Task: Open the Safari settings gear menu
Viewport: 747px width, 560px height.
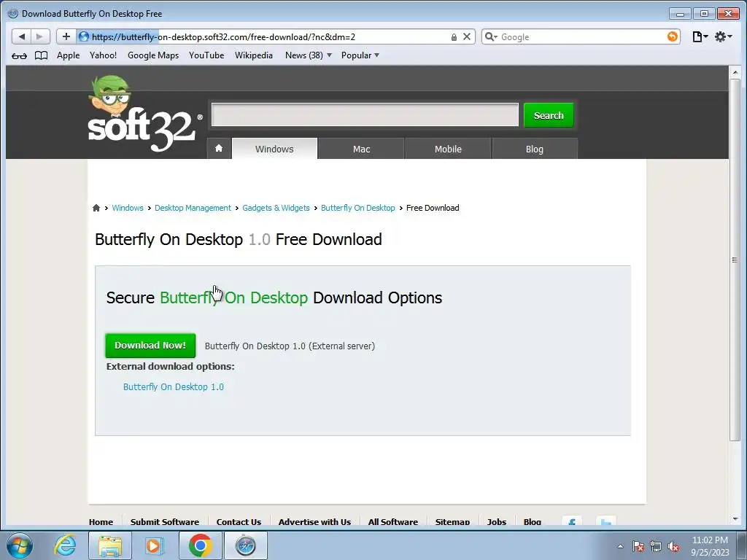Action: point(723,36)
